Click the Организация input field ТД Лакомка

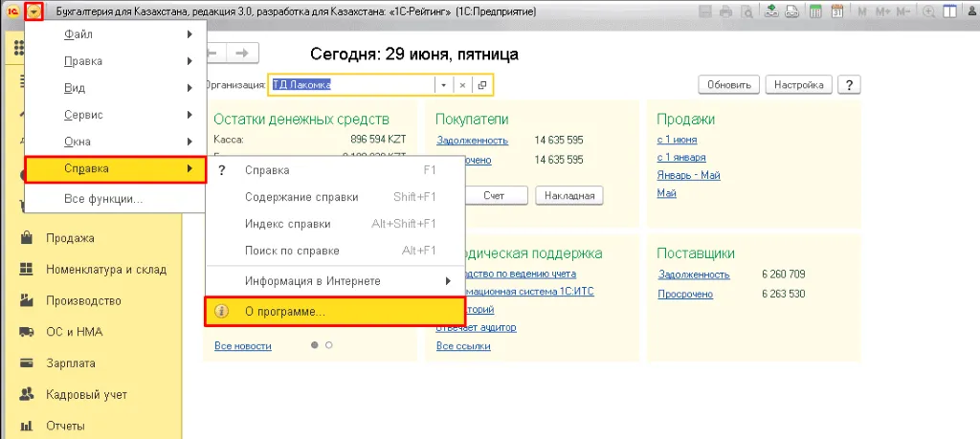[352, 85]
